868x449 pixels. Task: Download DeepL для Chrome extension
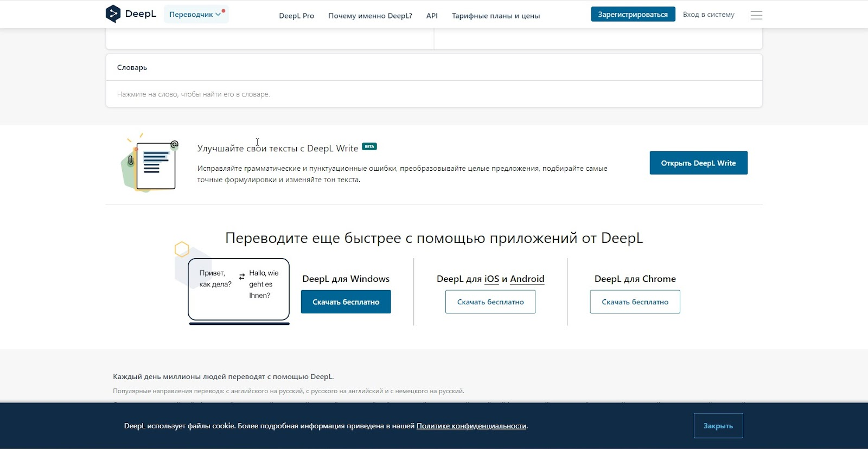pyautogui.click(x=635, y=302)
